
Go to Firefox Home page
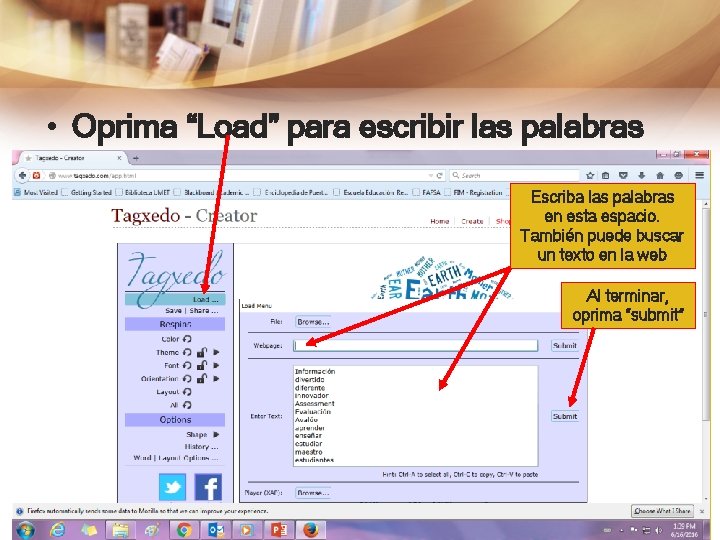(x=660, y=175)
